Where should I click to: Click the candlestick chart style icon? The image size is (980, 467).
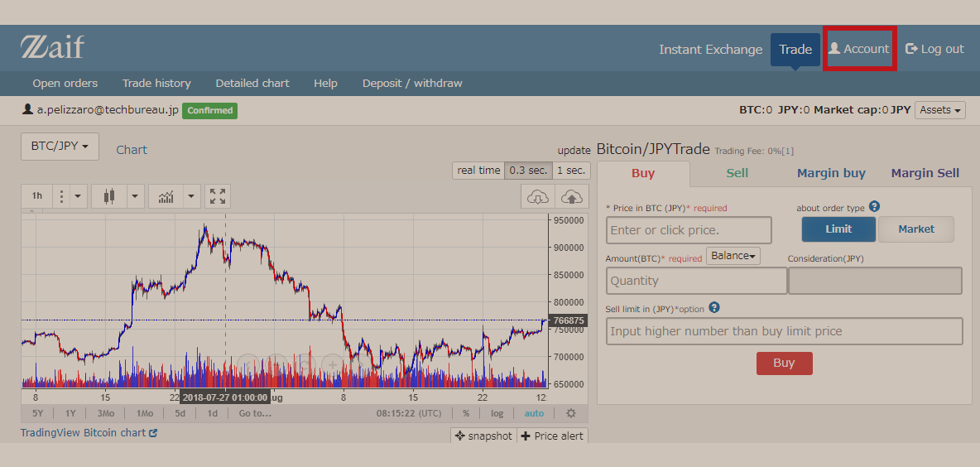pyautogui.click(x=109, y=196)
